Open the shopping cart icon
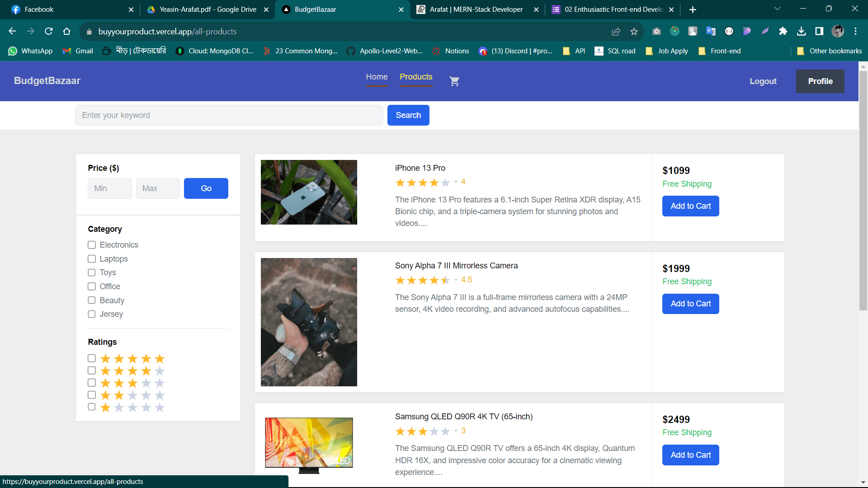868x488 pixels. [x=454, y=81]
